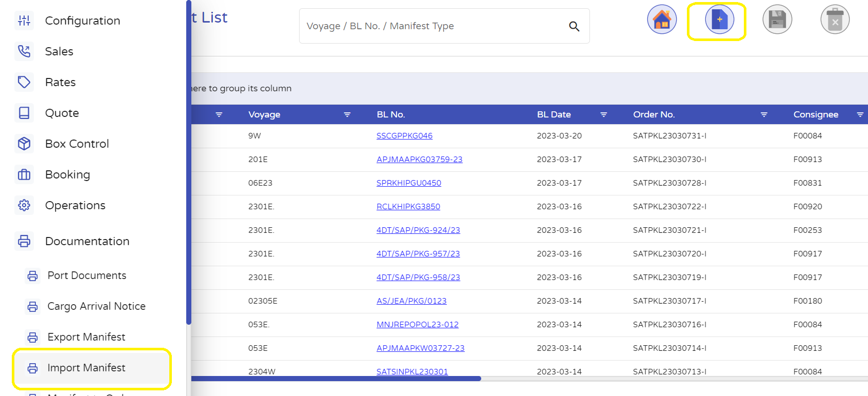The width and height of the screenshot is (868, 396).
Task: Select Export Manifest submenu item
Action: (x=86, y=337)
